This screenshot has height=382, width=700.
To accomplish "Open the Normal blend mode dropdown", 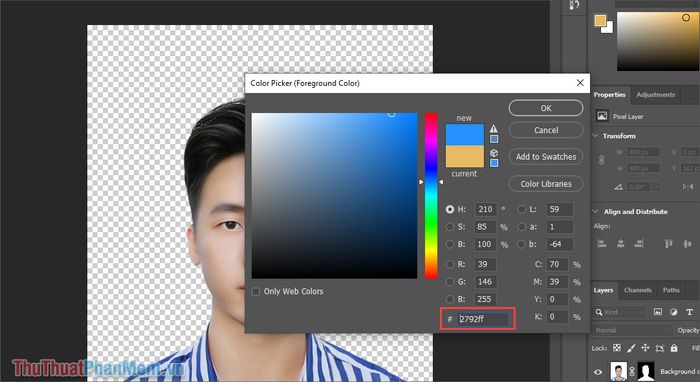I will pyautogui.click(x=633, y=330).
